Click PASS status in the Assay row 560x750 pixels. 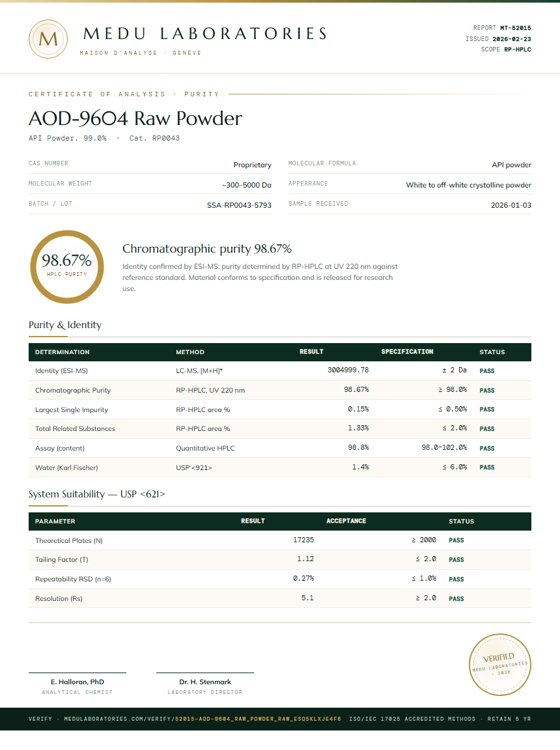[487, 448]
